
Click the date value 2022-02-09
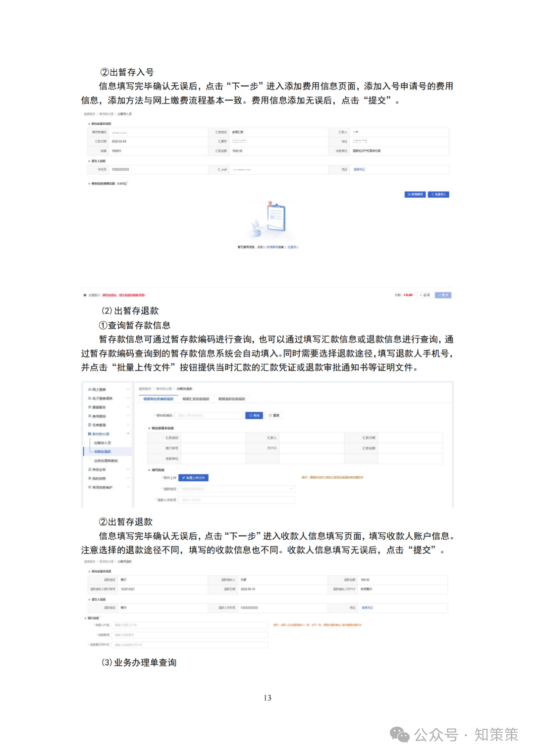click(x=119, y=142)
